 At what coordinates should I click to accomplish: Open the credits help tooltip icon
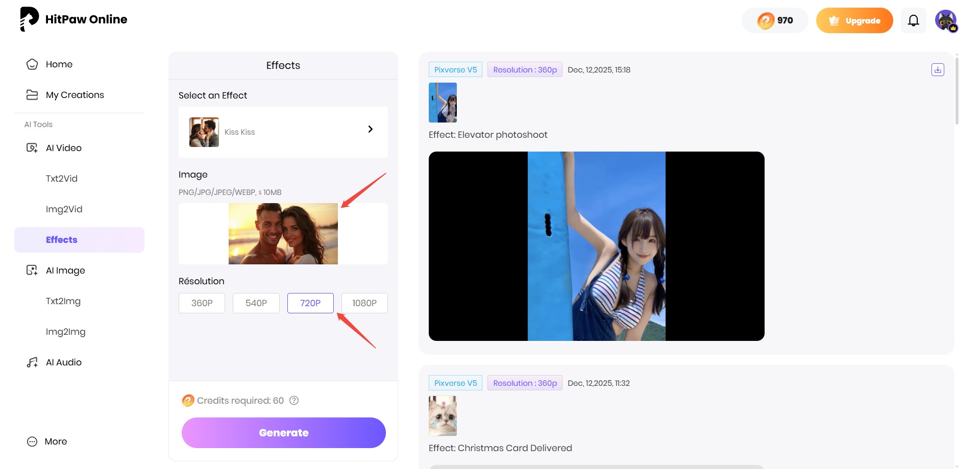(294, 401)
